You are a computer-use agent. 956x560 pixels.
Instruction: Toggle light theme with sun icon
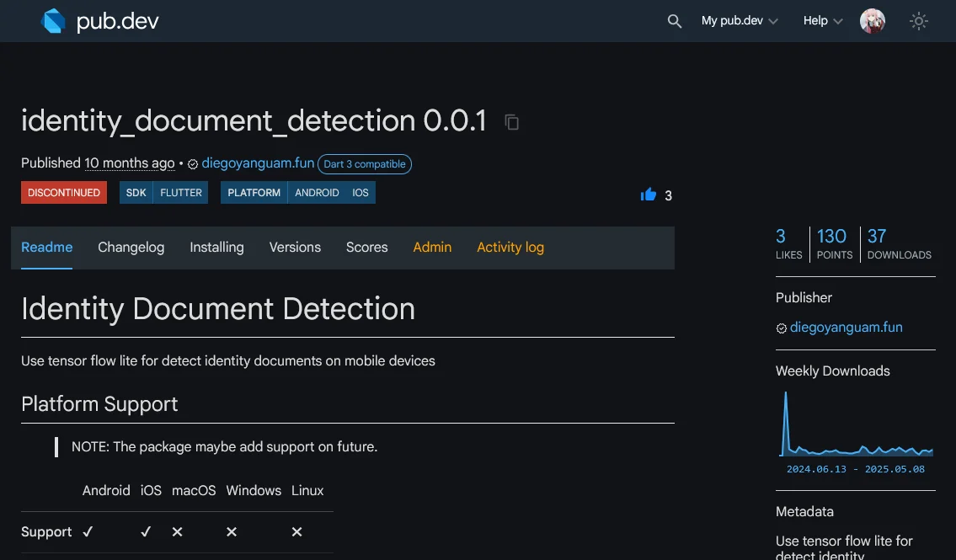tap(918, 21)
